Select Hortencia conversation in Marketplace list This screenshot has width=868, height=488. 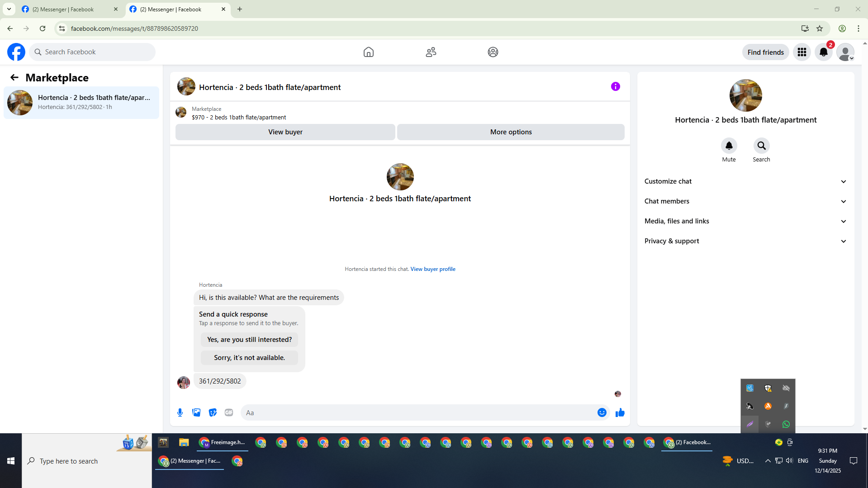click(81, 103)
